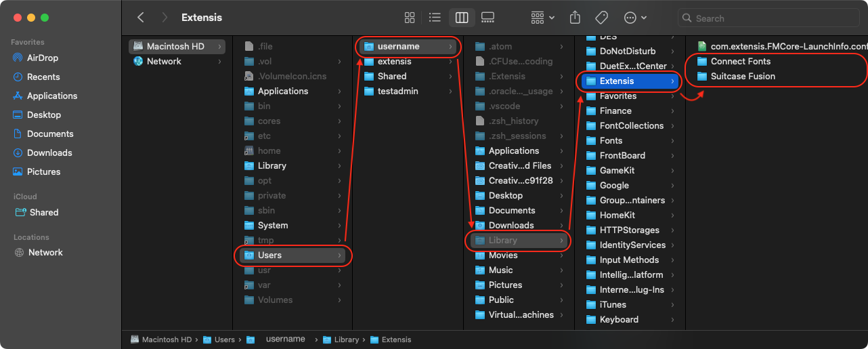Open Downloads in the sidebar
Image resolution: width=868 pixels, height=349 pixels.
point(49,152)
